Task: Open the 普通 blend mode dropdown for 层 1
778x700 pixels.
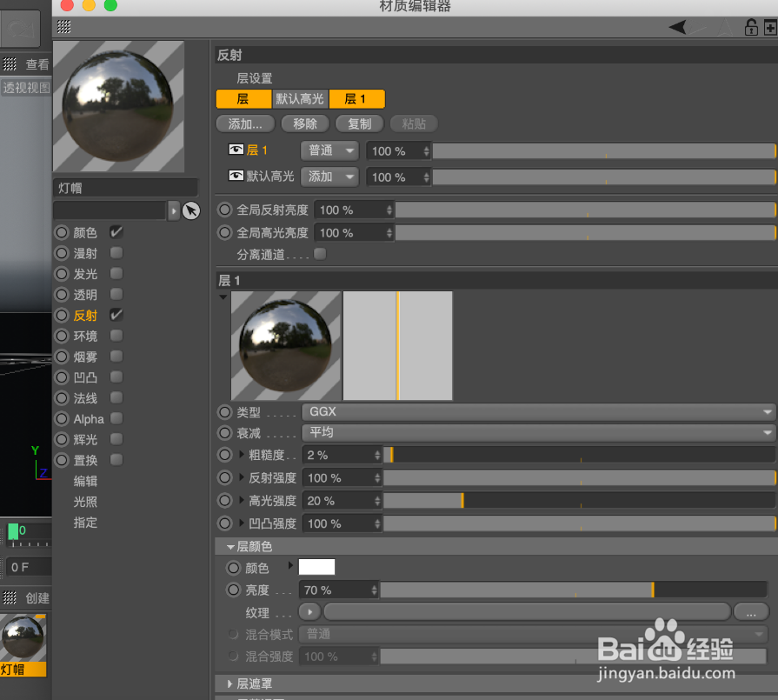Action: click(x=329, y=150)
